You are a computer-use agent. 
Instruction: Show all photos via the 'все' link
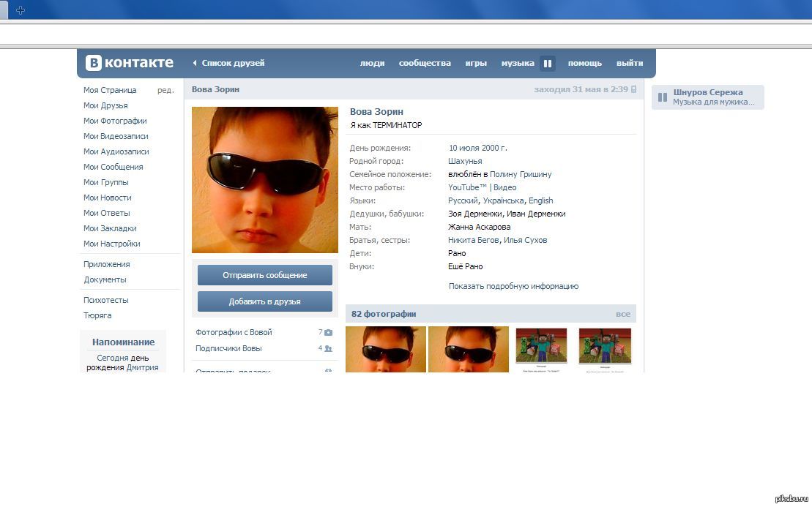(x=622, y=314)
